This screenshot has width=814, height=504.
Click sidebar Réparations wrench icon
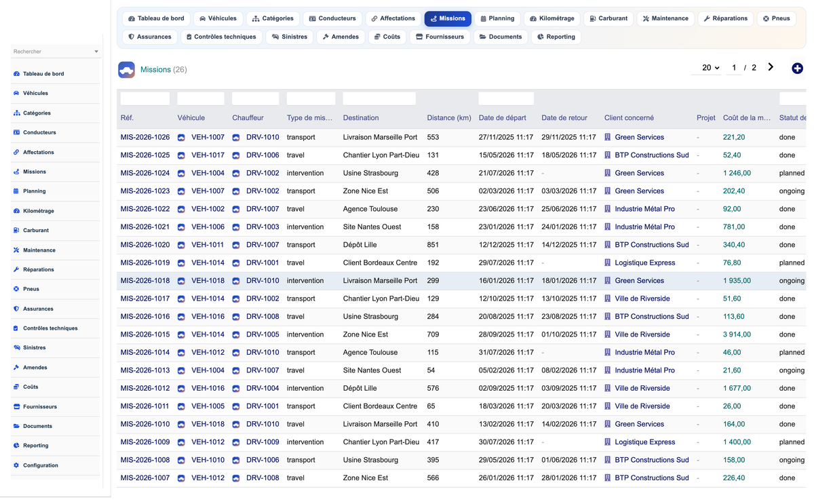(16, 270)
